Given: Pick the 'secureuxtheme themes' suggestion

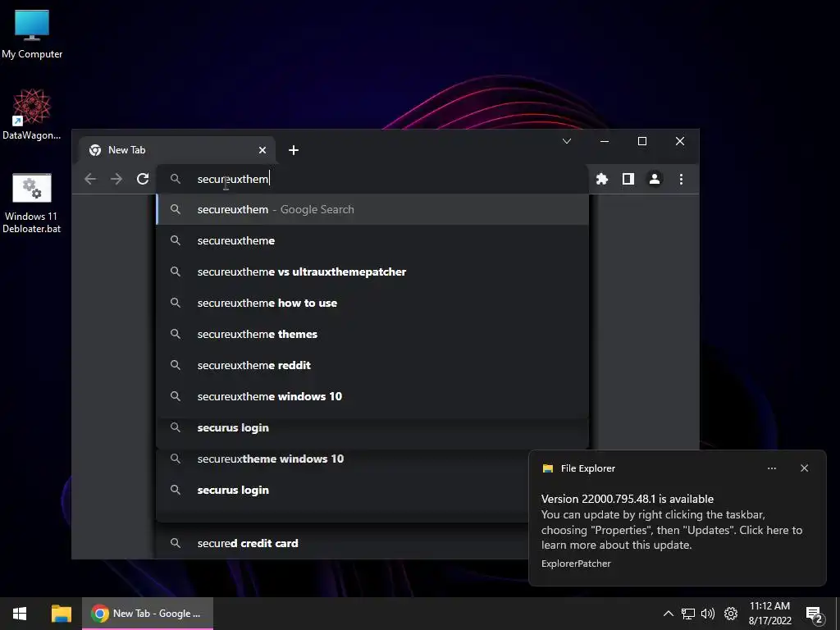Looking at the screenshot, I should [x=373, y=334].
